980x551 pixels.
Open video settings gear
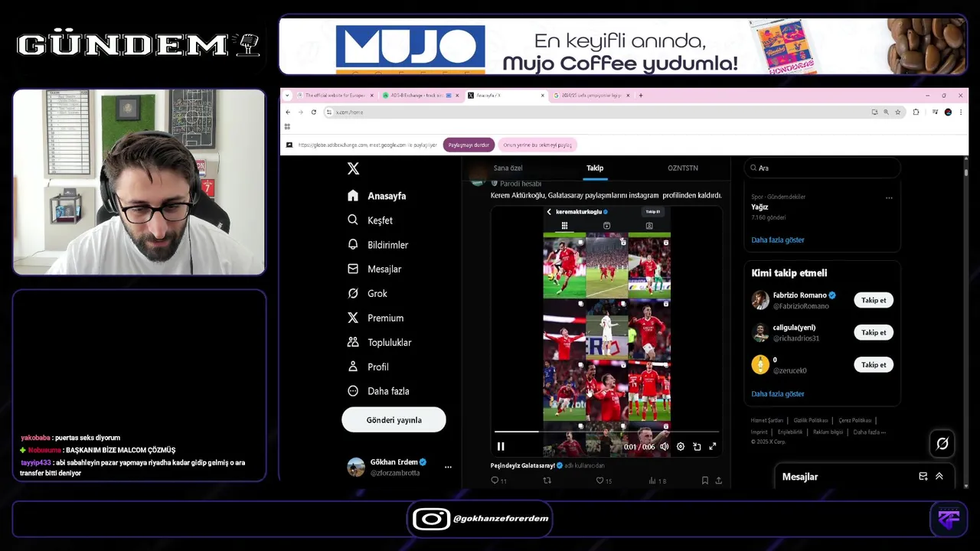tap(681, 447)
